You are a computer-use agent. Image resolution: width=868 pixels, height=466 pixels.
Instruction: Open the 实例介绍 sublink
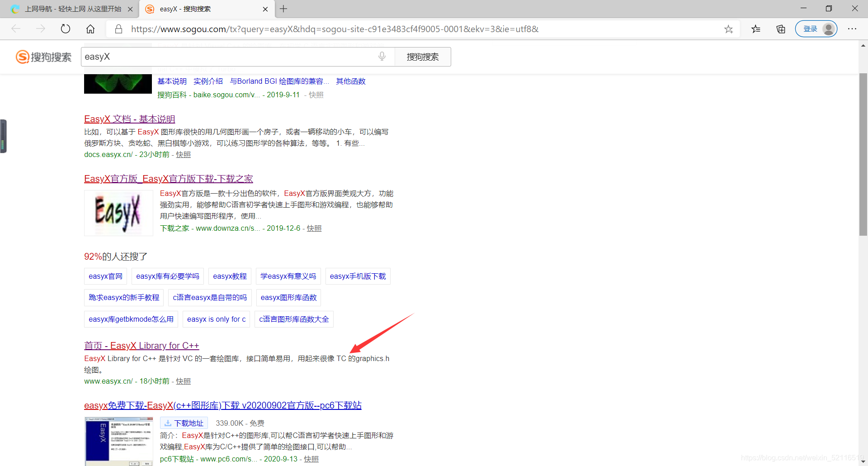coord(208,81)
